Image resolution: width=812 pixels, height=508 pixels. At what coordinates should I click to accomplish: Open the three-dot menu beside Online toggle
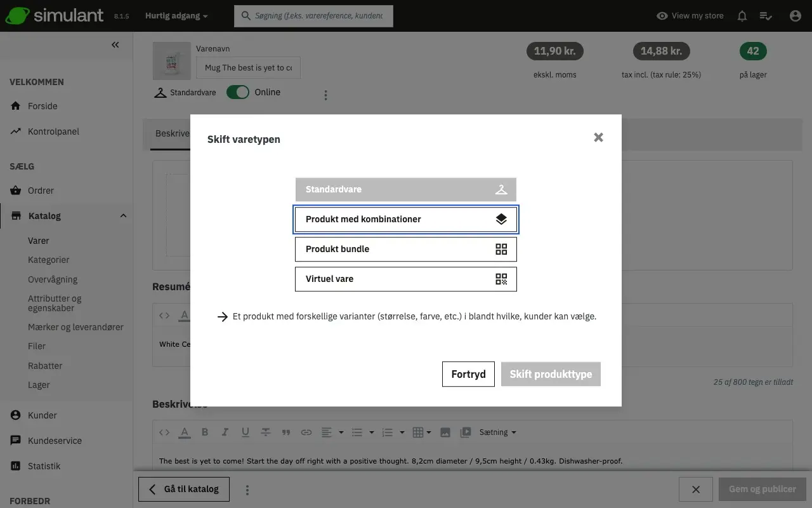(x=325, y=95)
